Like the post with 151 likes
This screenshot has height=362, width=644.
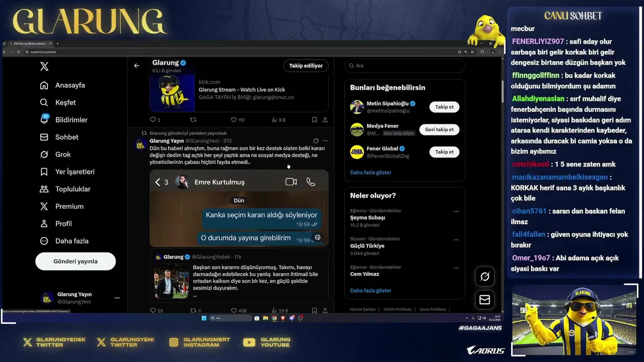[237, 120]
